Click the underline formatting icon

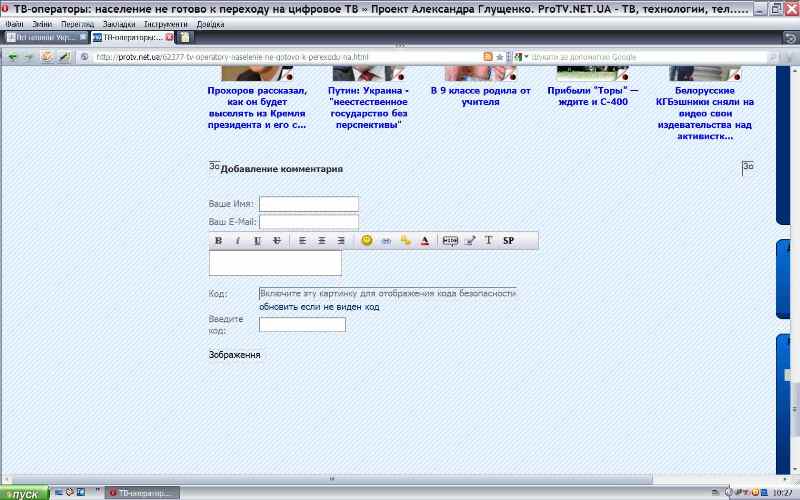[x=257, y=241]
